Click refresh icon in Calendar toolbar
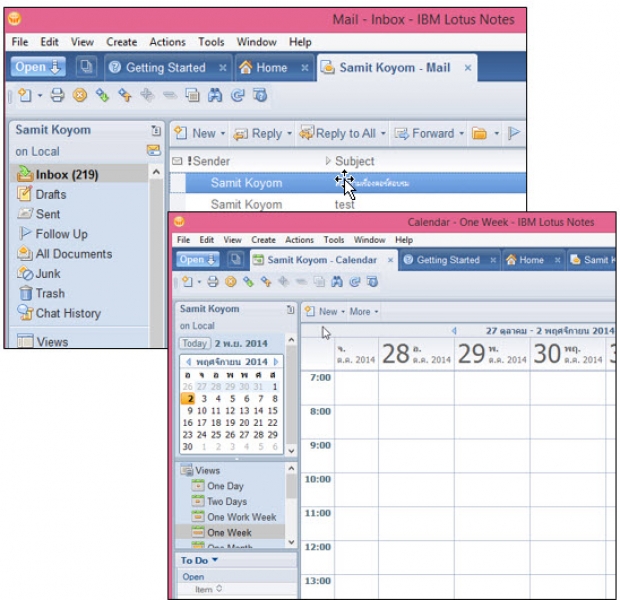Viewport: 620px width, 600px height. coord(355,282)
